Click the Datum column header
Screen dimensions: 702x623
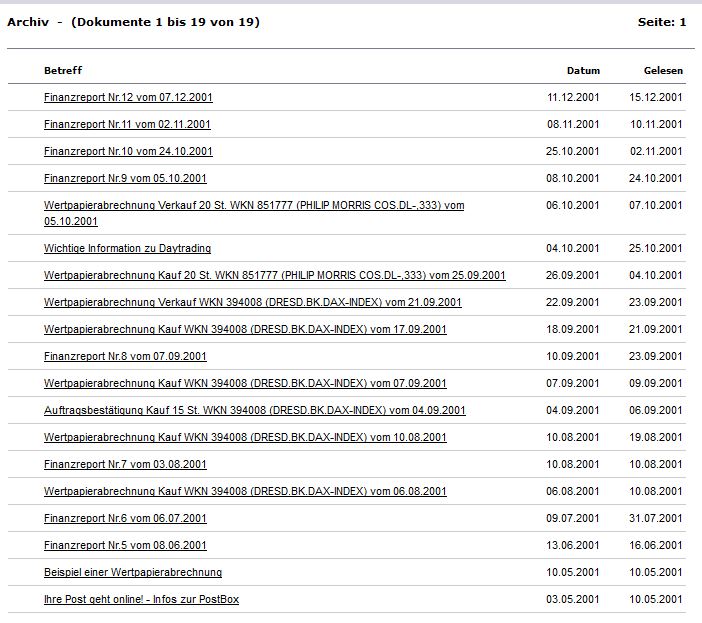pyautogui.click(x=583, y=71)
